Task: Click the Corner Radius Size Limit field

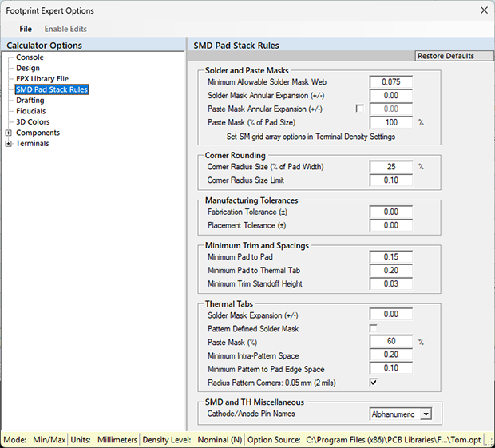Action: pyautogui.click(x=390, y=180)
